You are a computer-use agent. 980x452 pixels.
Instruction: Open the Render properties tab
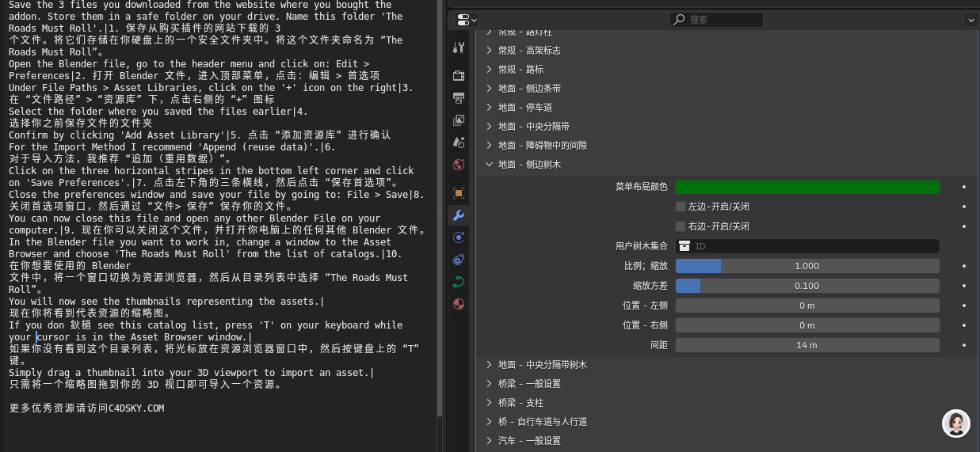[459, 75]
